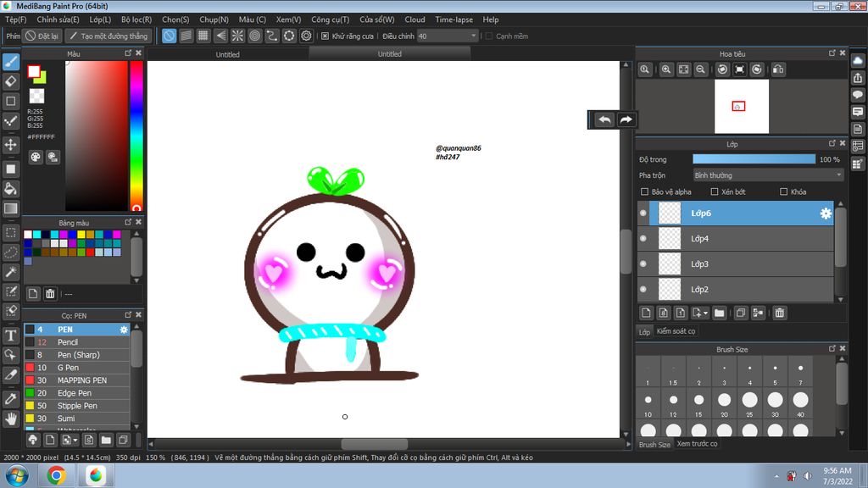Choose the Text tool
The image size is (868, 488).
[10, 335]
